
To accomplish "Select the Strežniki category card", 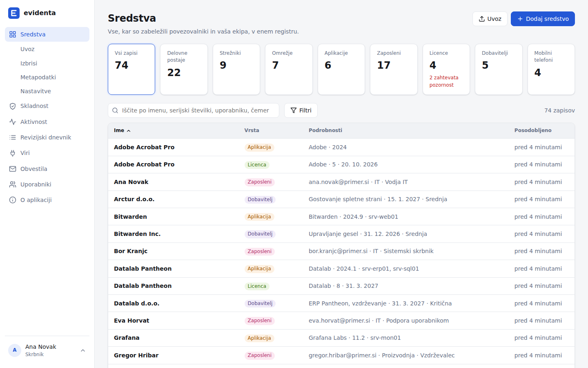I will (x=236, y=69).
